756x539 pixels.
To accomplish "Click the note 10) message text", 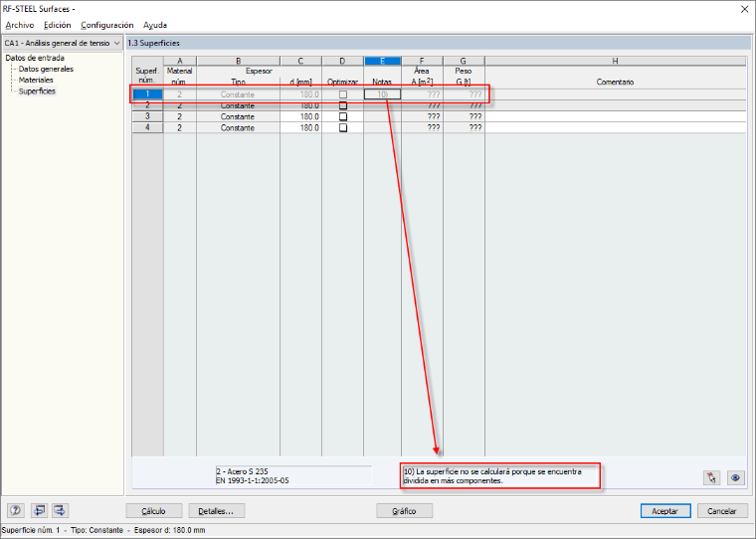I will [492, 476].
